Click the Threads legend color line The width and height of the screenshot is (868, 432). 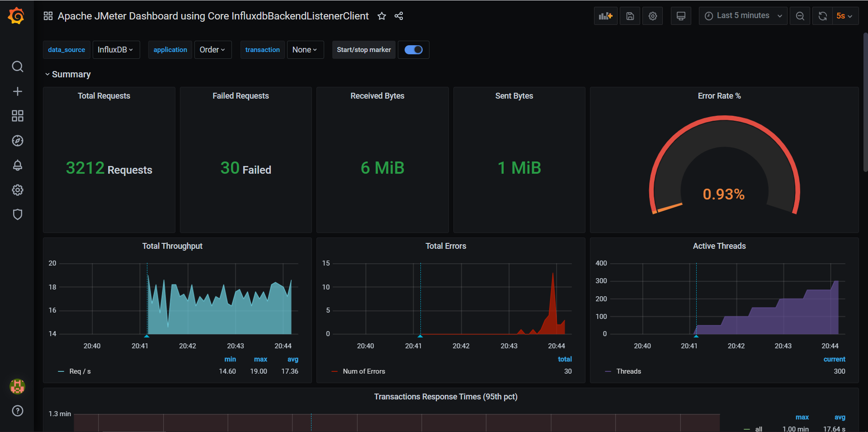[608, 371]
